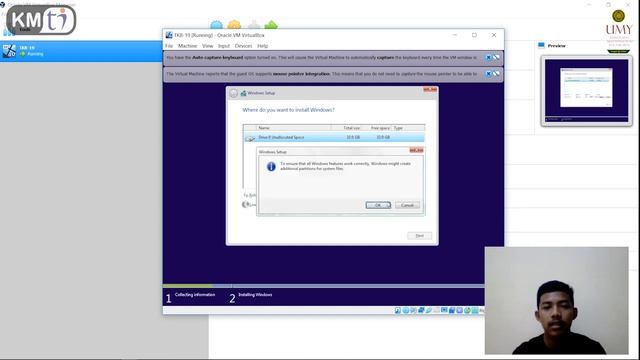Dismiss the mouse pointer integration notification
Image resolution: width=640 pixels, height=360 pixels.
(488, 74)
